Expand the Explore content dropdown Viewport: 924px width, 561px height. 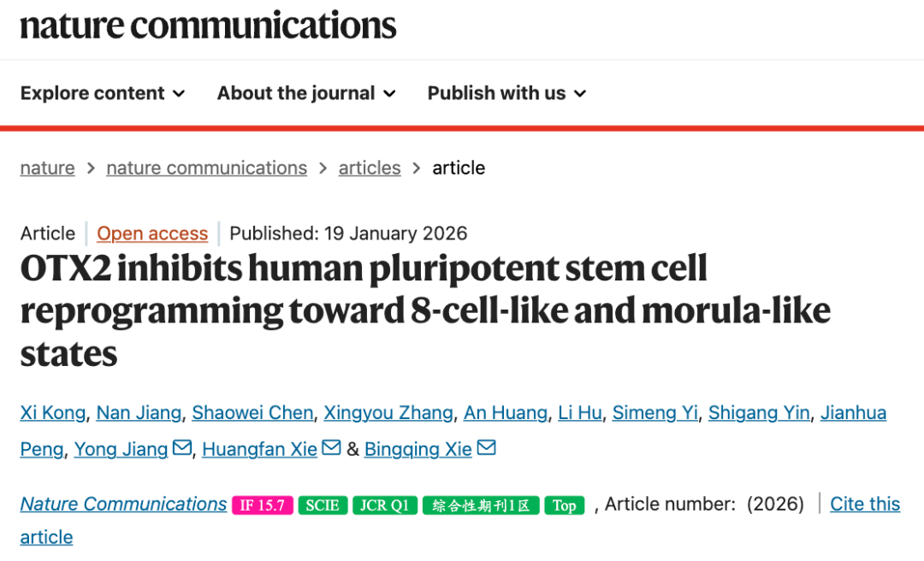103,93
